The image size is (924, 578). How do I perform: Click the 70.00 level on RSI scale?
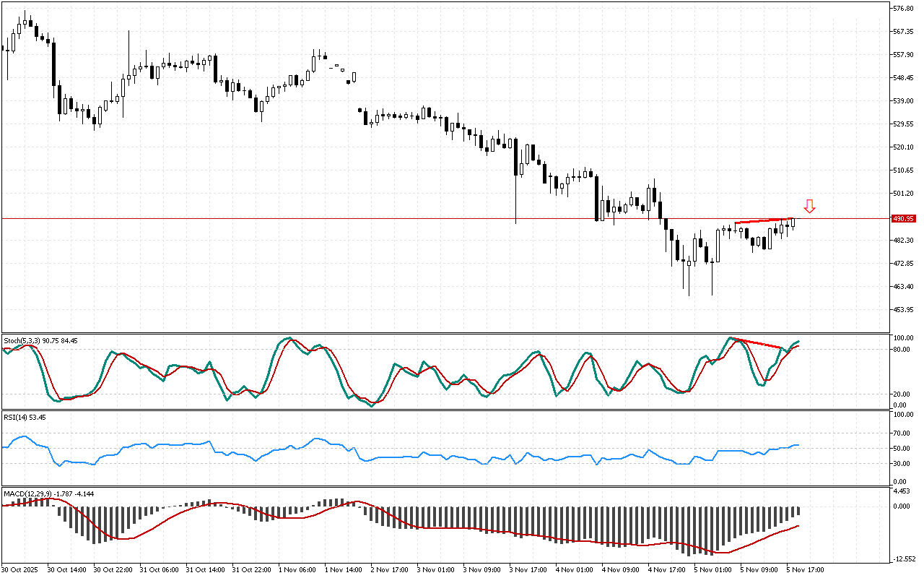tap(902, 433)
